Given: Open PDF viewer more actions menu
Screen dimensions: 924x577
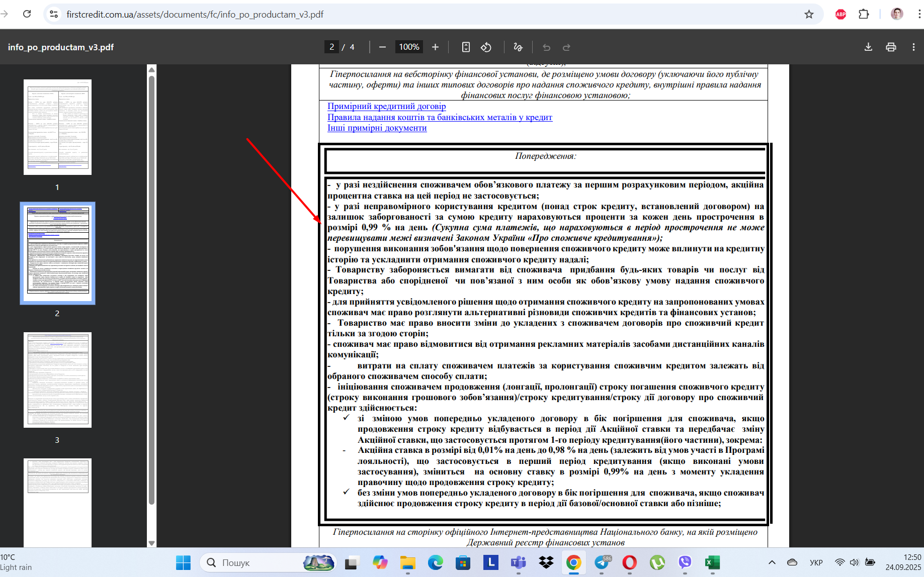Looking at the screenshot, I should [x=913, y=47].
